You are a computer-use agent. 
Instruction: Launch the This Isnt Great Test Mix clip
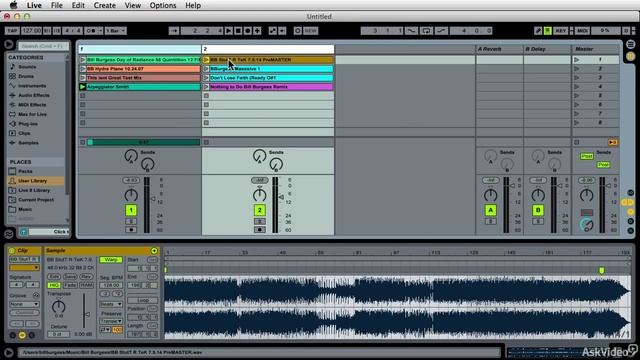click(83, 78)
